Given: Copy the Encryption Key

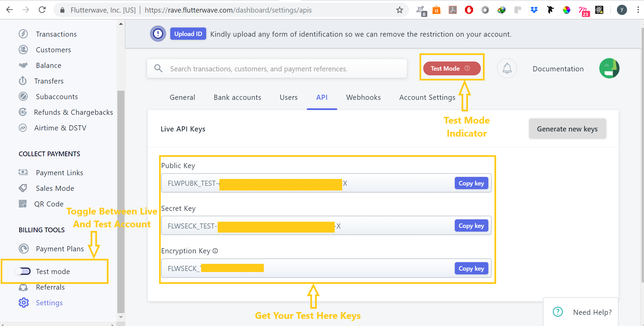Looking at the screenshot, I should pos(471,268).
